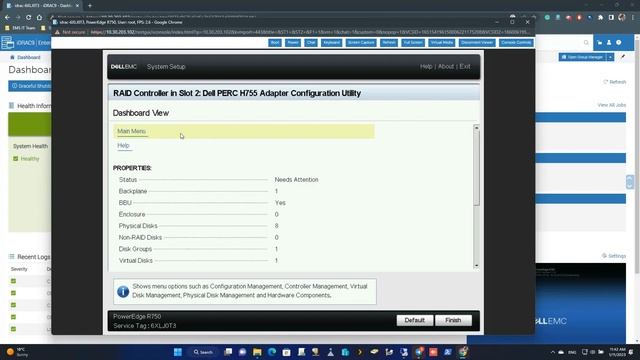This screenshot has width=640, height=360.
Task: Click Graceful Shutdown button in iDRAC window
Action: pos(30,86)
